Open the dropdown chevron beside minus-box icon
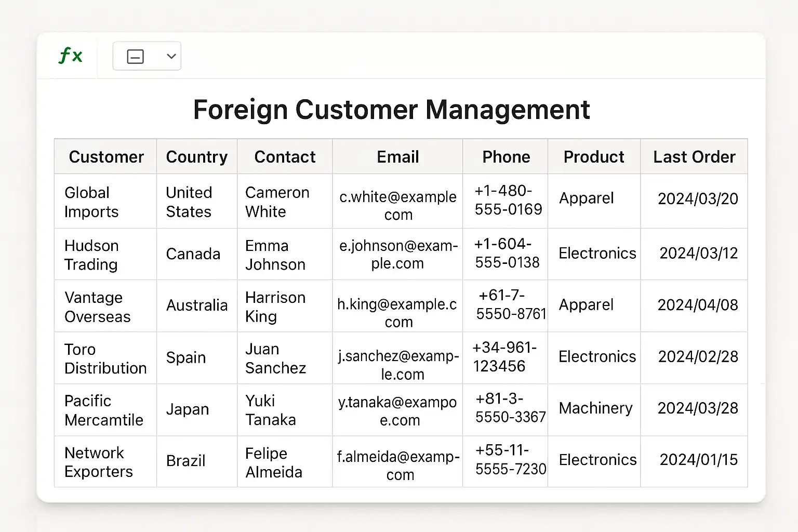The height and width of the screenshot is (532, 798). tap(171, 56)
